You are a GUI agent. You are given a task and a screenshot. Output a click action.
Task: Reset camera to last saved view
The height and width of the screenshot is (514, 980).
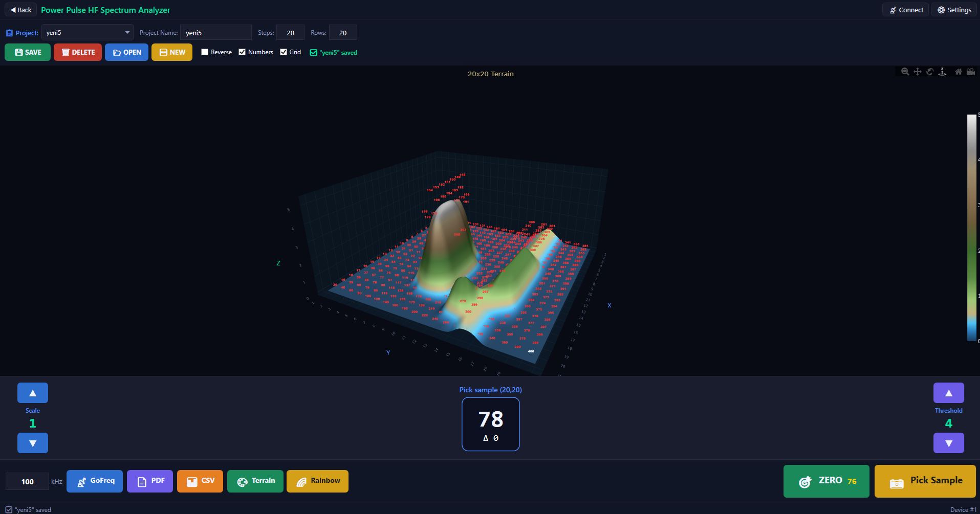click(x=971, y=72)
